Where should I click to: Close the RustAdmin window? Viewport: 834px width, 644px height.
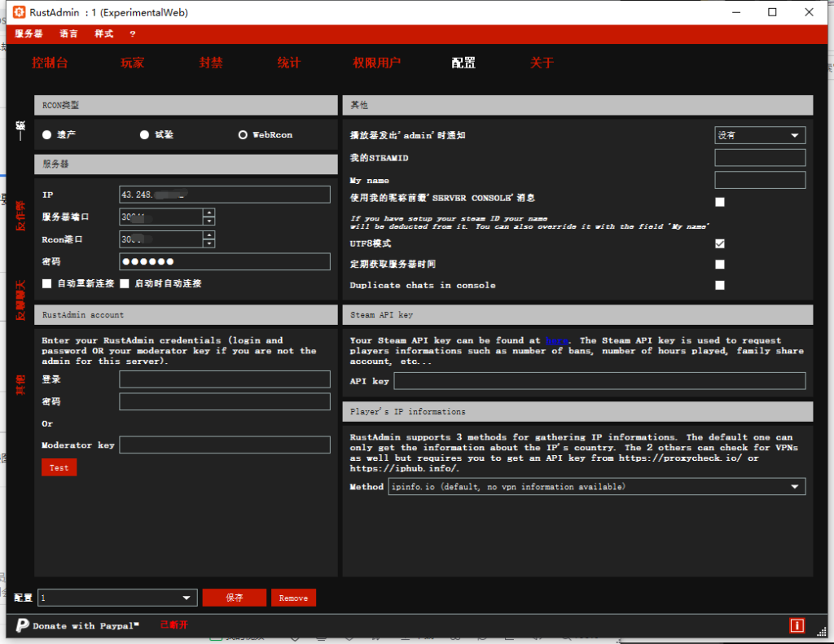[809, 12]
